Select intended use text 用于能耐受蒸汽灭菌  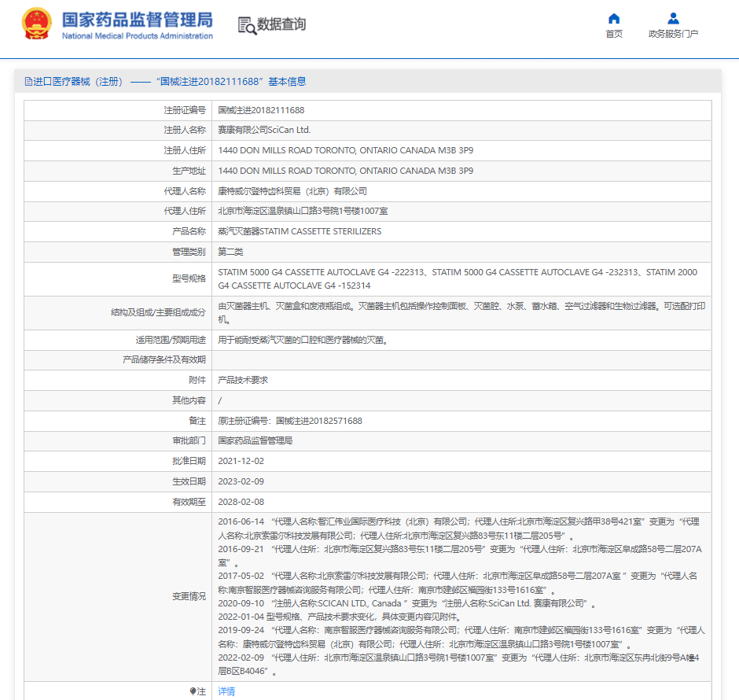coord(303,340)
